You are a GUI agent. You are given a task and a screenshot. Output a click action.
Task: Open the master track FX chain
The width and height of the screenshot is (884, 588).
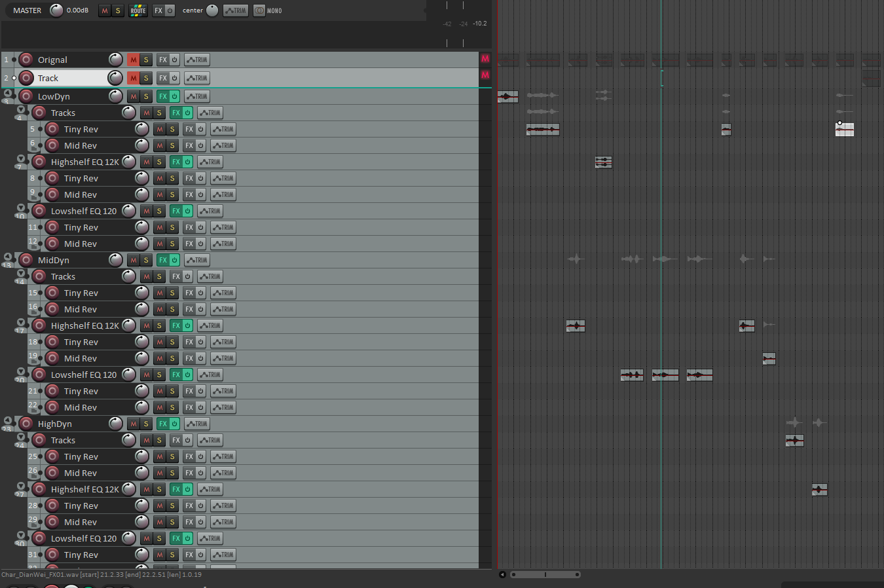tap(158, 10)
